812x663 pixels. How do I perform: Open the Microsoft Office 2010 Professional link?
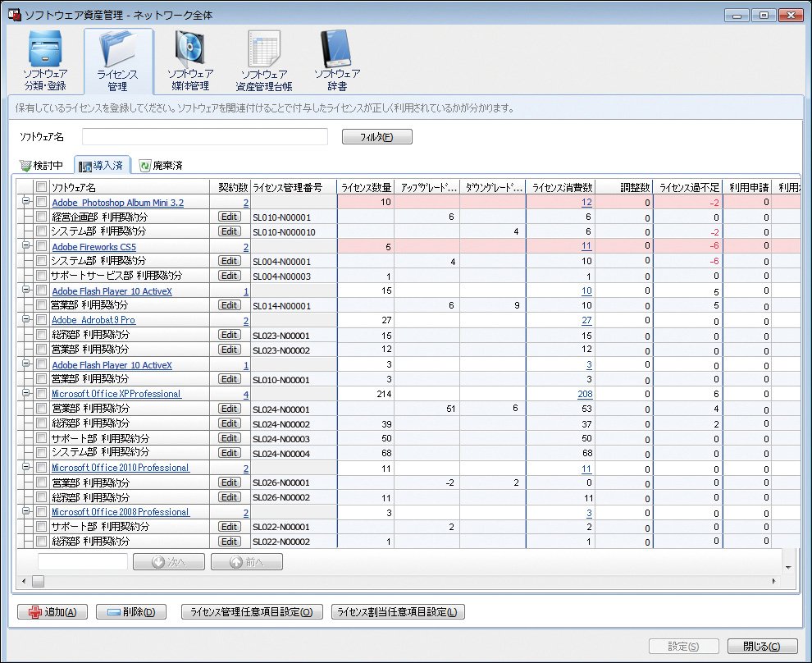(x=121, y=468)
